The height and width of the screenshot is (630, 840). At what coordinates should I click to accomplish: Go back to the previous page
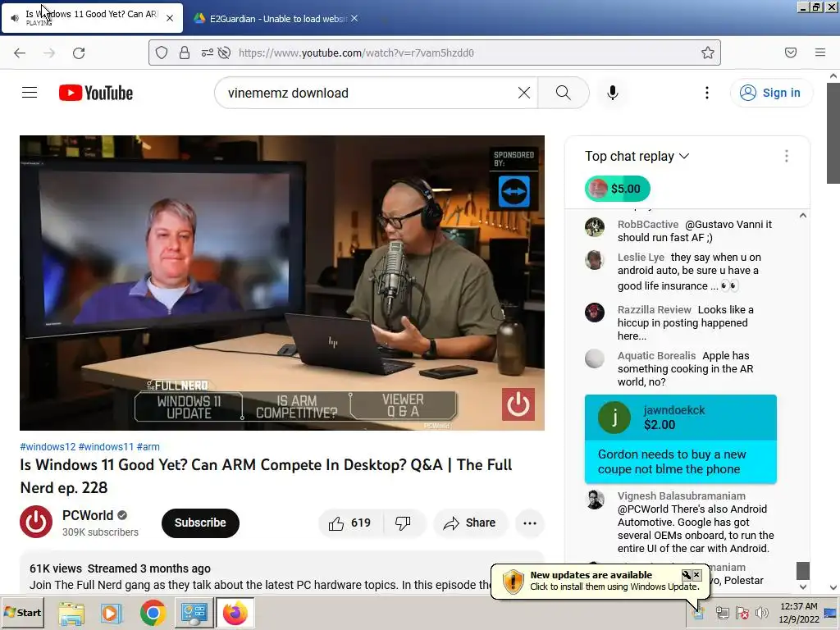tap(20, 53)
